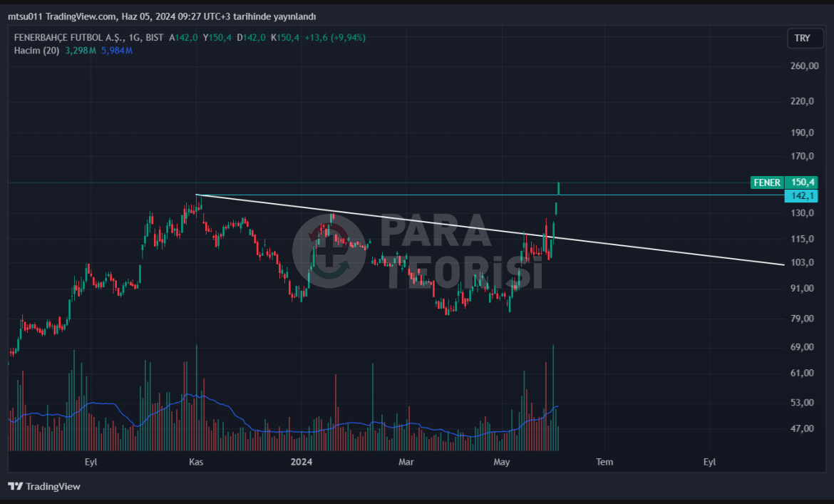Click the Mar month label on time axis
Viewport: 834px width, 504px height.
tap(406, 462)
